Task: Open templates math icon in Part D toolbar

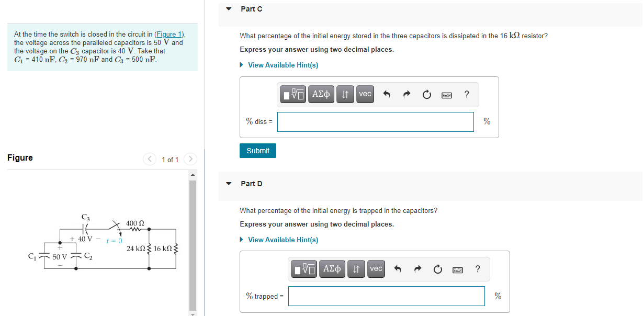Action: click(x=305, y=269)
